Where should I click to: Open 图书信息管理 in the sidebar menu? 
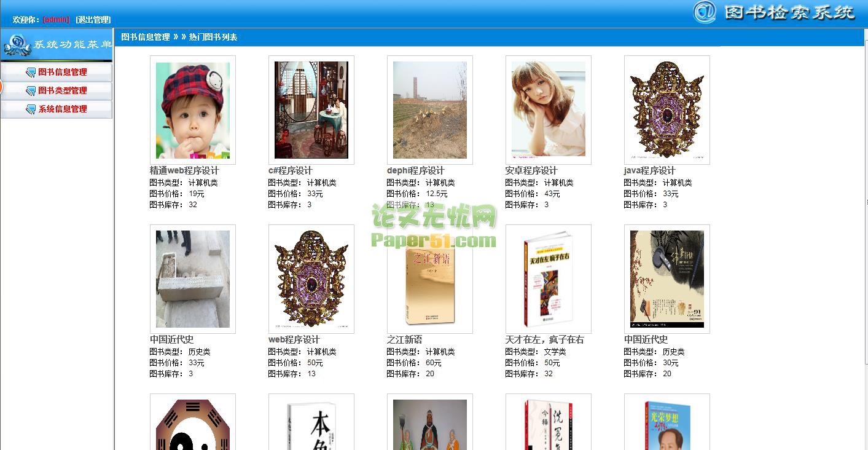63,72
